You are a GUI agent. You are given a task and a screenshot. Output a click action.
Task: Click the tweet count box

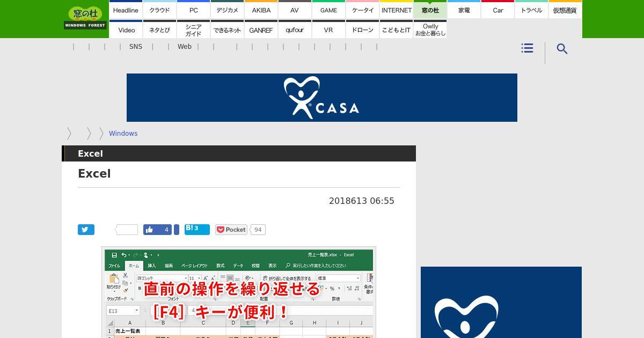pyautogui.click(x=127, y=230)
